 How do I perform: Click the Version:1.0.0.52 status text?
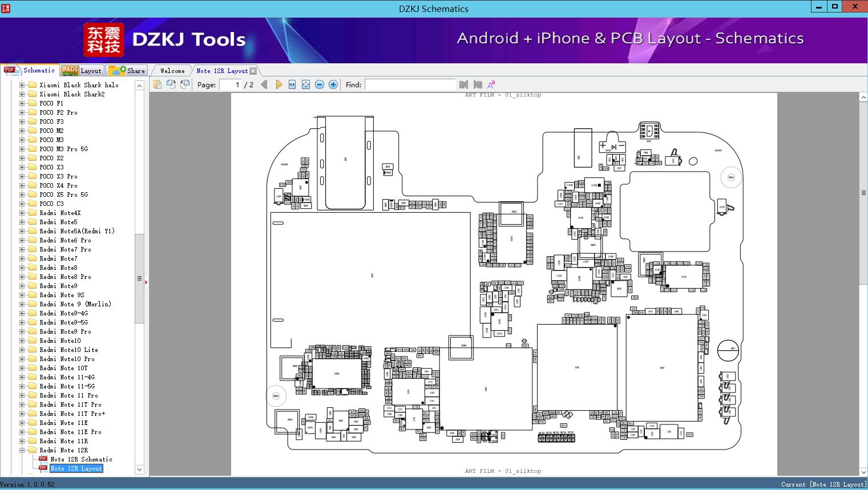pos(27,484)
